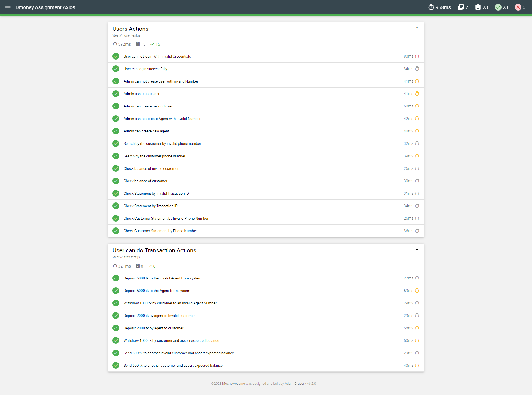This screenshot has height=395, width=532.
Task: Click the green passed tests icon showing 23
Action: point(498,7)
